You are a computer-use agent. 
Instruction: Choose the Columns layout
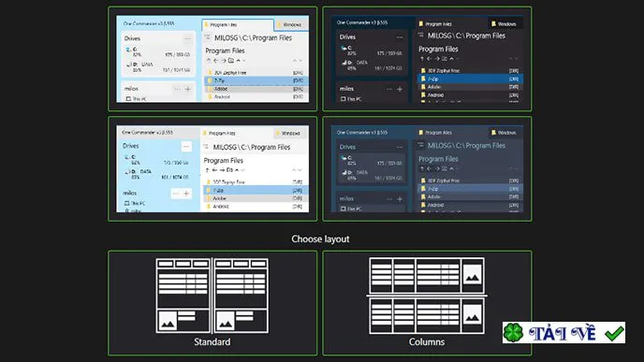[x=427, y=303]
